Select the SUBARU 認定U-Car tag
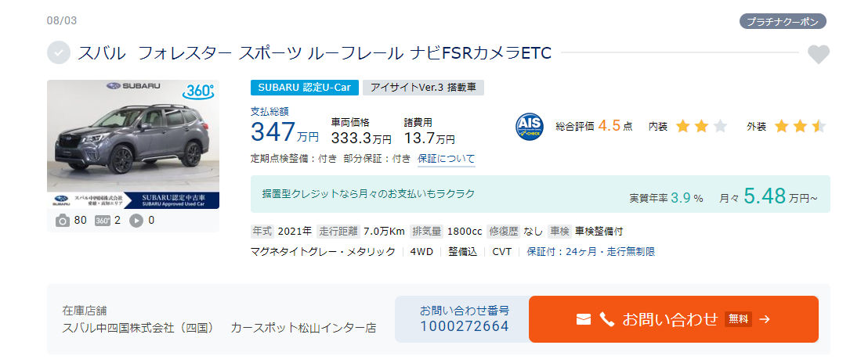 (305, 88)
